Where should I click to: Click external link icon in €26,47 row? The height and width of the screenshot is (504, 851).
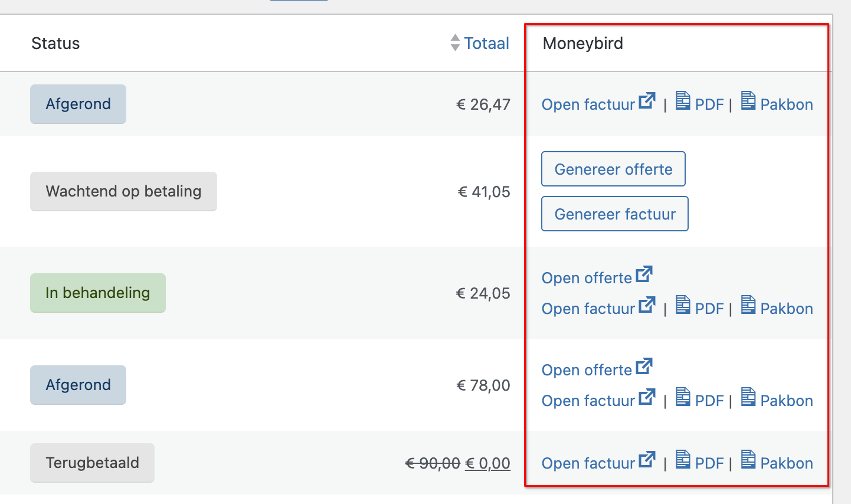(x=647, y=101)
